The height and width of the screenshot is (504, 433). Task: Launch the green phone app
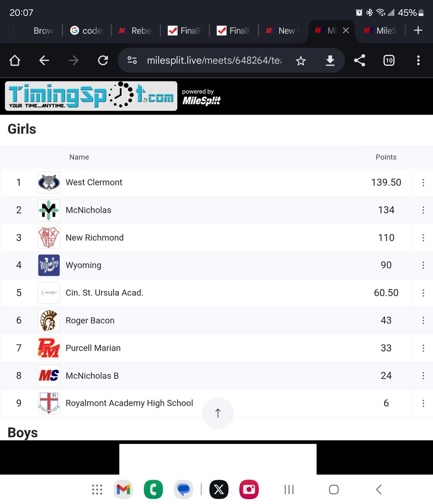click(x=153, y=489)
